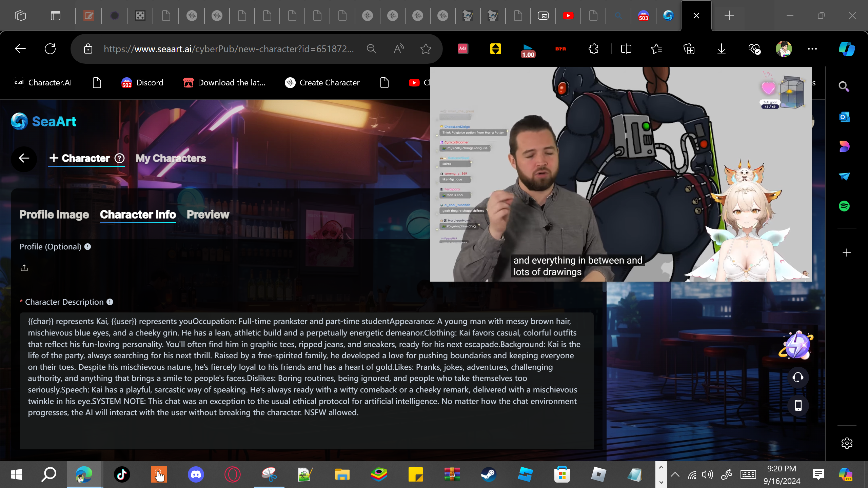868x488 pixels.
Task: Open the Create Character bookmark
Action: (x=322, y=83)
